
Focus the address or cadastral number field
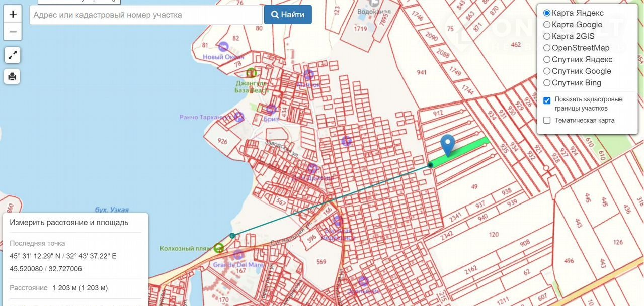point(146,15)
